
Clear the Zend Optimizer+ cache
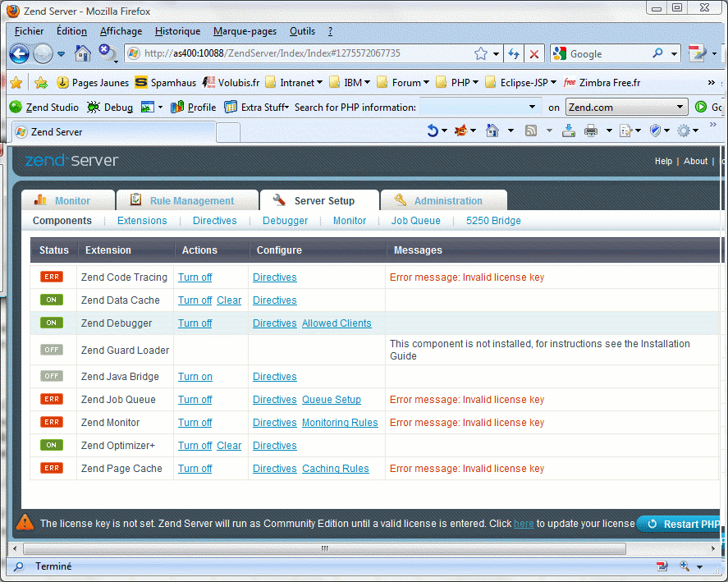[229, 446]
